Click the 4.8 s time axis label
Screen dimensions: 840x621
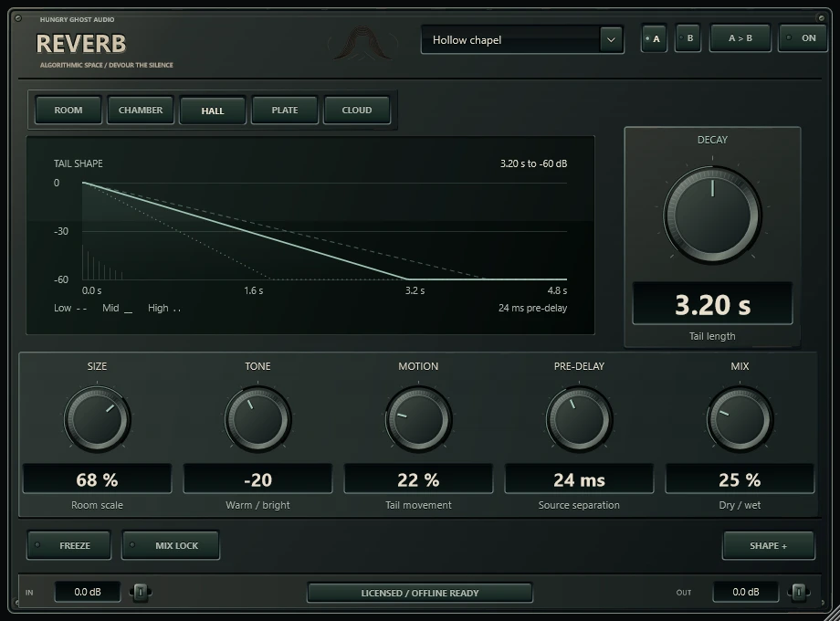[x=557, y=290]
